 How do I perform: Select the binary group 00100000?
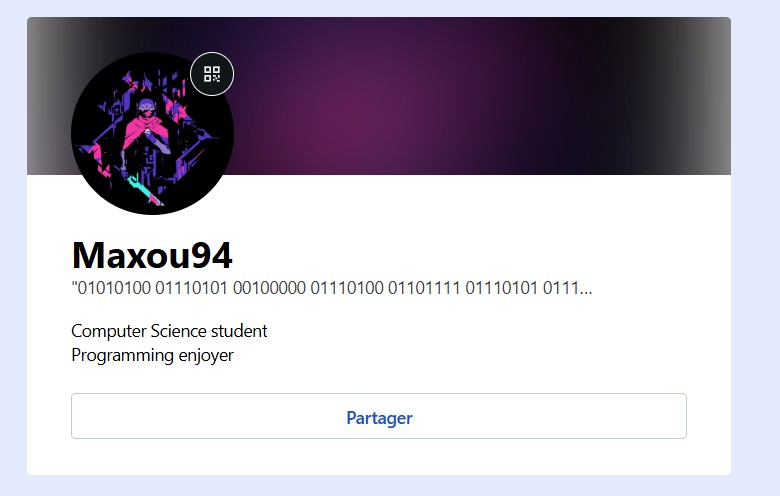point(269,288)
